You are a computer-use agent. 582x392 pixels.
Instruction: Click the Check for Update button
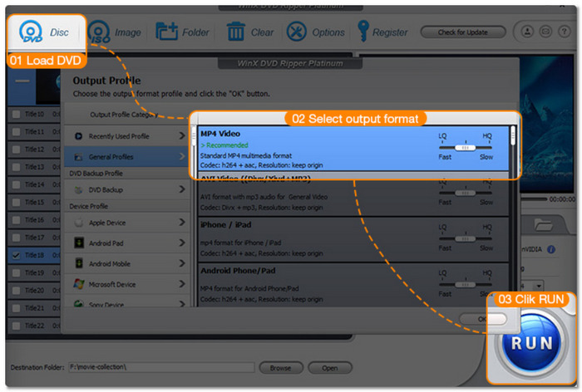click(x=463, y=32)
